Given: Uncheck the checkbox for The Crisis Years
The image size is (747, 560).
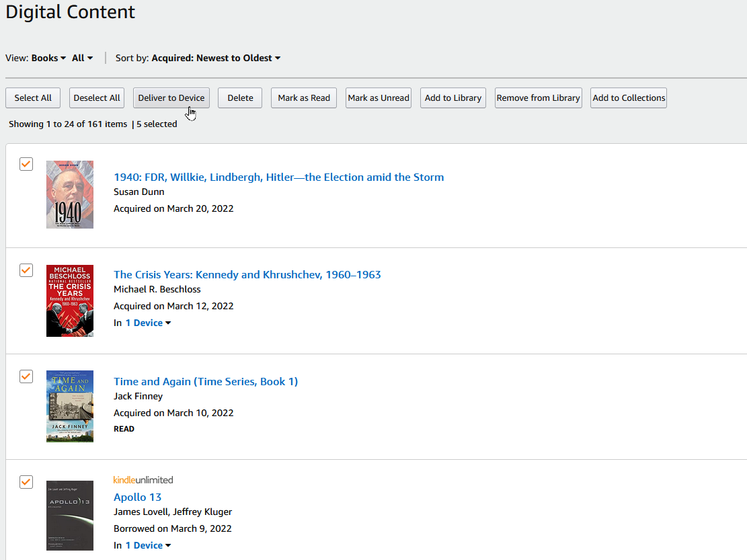Looking at the screenshot, I should click(x=26, y=270).
